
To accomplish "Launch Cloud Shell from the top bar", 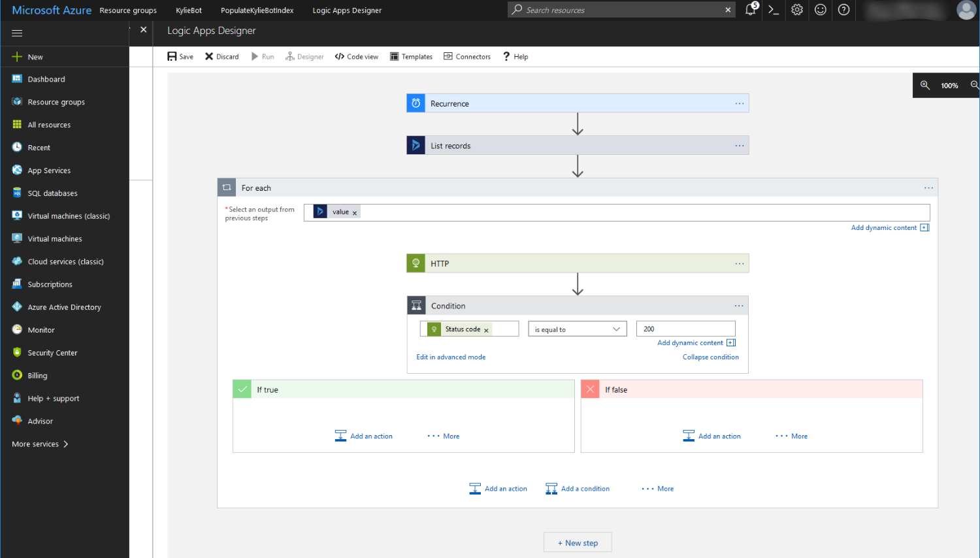I will tap(774, 10).
